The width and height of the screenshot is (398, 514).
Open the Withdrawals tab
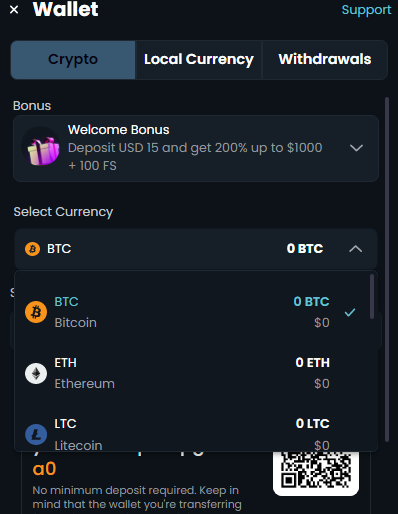[x=325, y=60]
